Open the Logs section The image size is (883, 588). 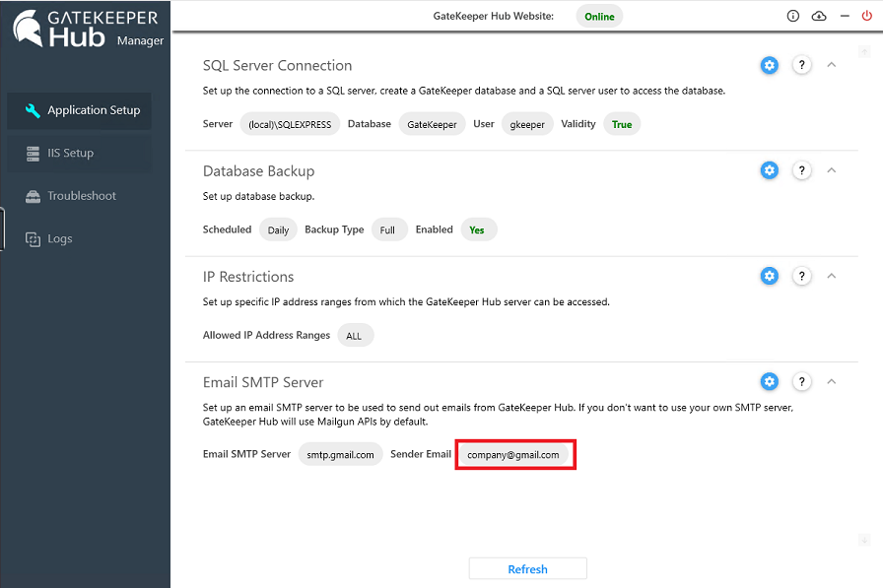pyautogui.click(x=61, y=238)
